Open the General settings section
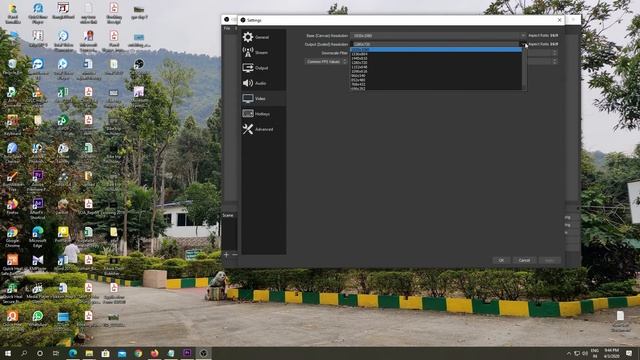Image resolution: width=640 pixels, height=360 pixels. [264, 37]
